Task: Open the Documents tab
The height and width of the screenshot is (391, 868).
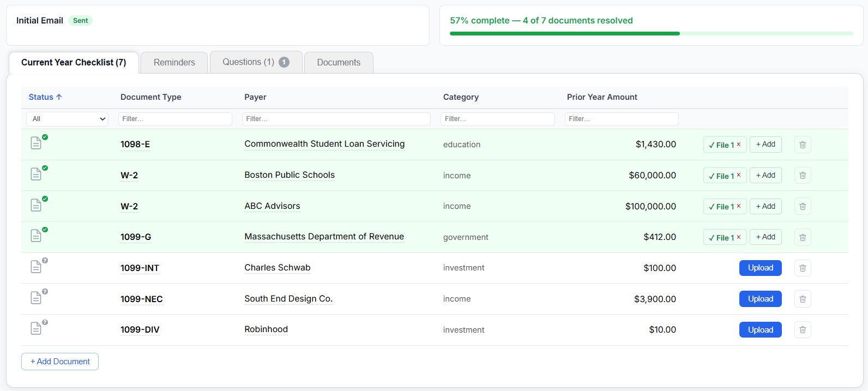Action: tap(339, 63)
